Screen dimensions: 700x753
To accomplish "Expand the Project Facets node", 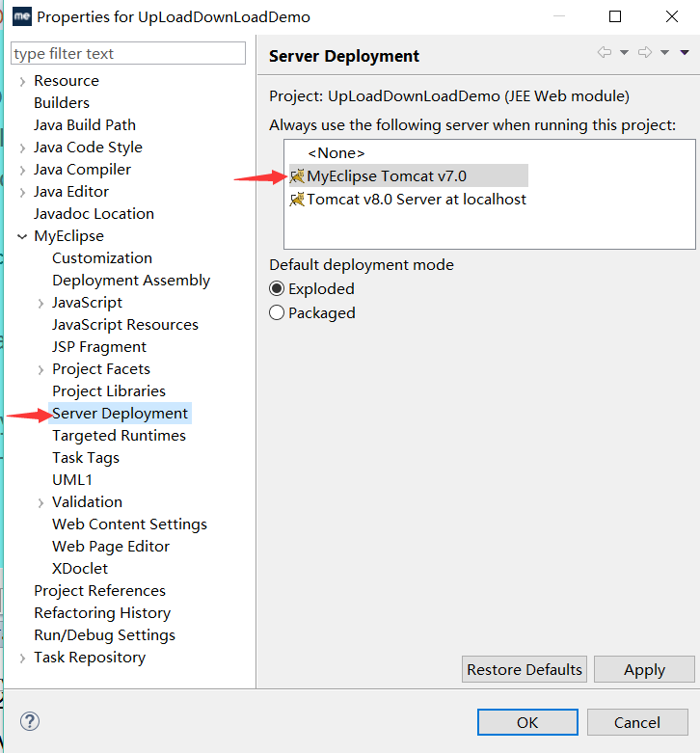I will coord(40,370).
